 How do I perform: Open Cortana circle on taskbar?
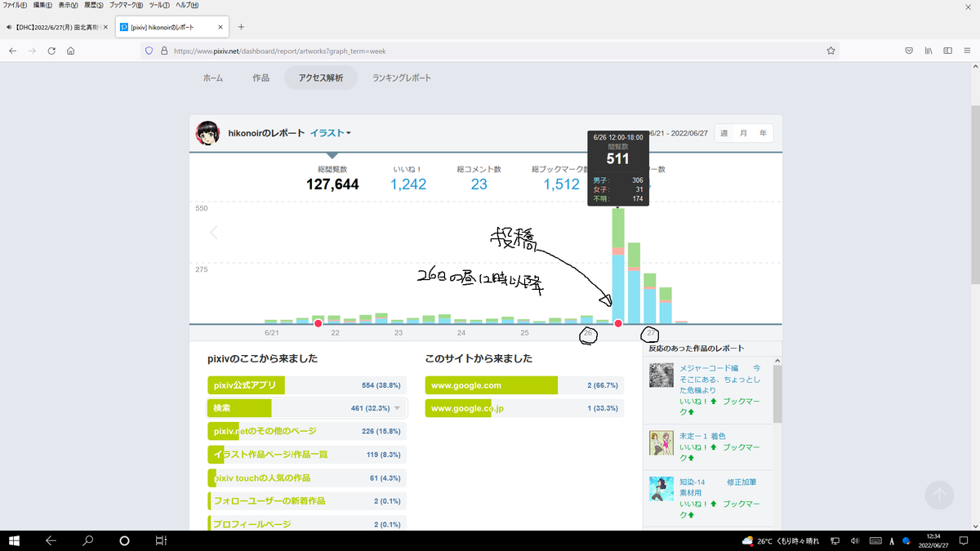coord(125,540)
